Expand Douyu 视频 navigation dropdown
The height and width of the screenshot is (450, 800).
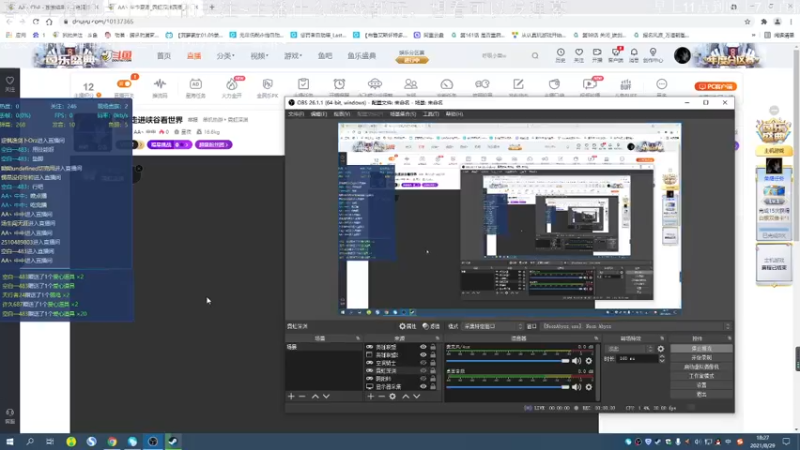pos(259,56)
